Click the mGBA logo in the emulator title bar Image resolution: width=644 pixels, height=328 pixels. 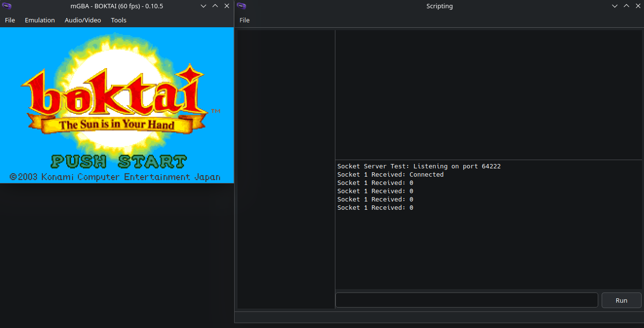pos(7,6)
